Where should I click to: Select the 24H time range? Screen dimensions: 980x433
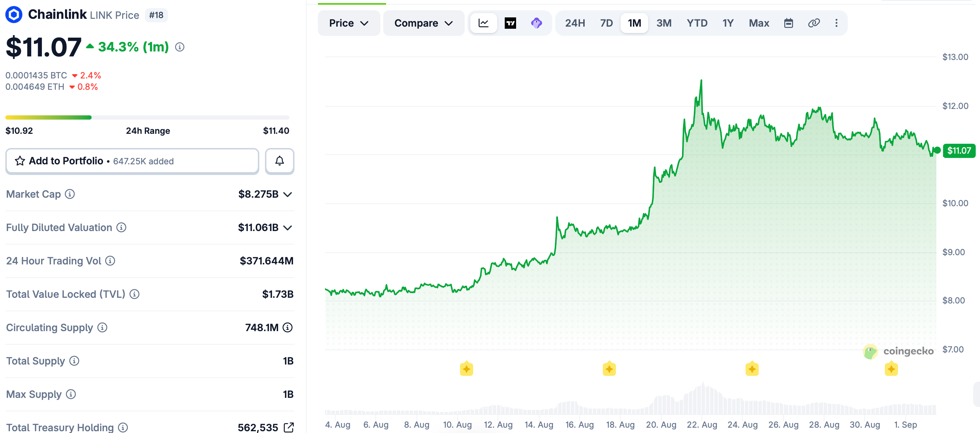(575, 23)
